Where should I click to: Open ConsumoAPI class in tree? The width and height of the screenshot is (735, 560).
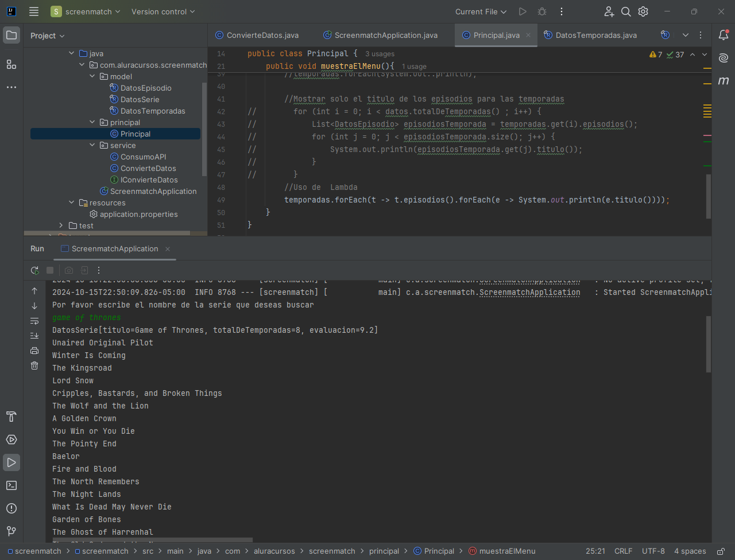click(143, 157)
